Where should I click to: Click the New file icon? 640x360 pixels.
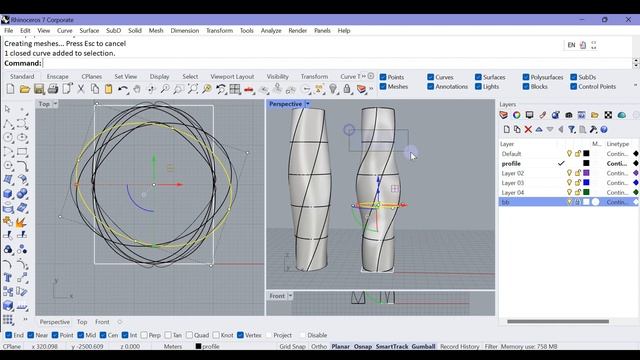point(11,89)
